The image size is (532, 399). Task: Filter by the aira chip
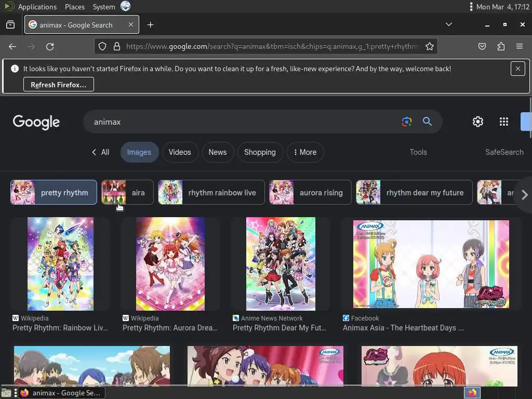click(128, 192)
